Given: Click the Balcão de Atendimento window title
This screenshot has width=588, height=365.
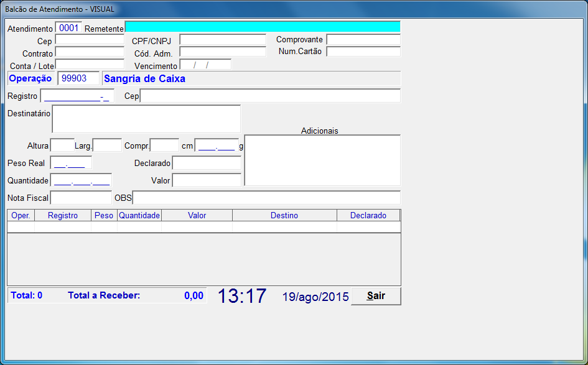Looking at the screenshot, I should [60, 9].
